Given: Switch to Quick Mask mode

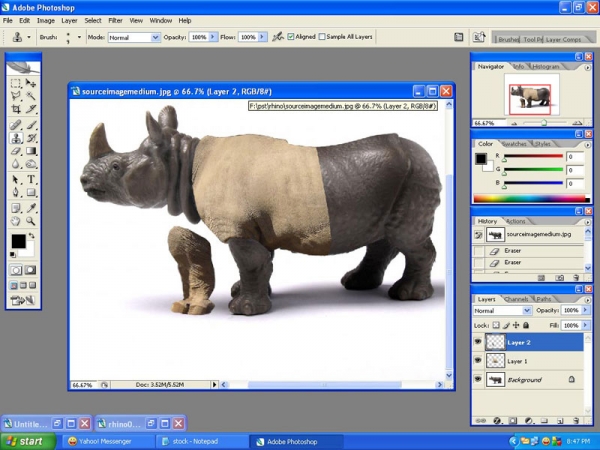Looking at the screenshot, I should [31, 270].
